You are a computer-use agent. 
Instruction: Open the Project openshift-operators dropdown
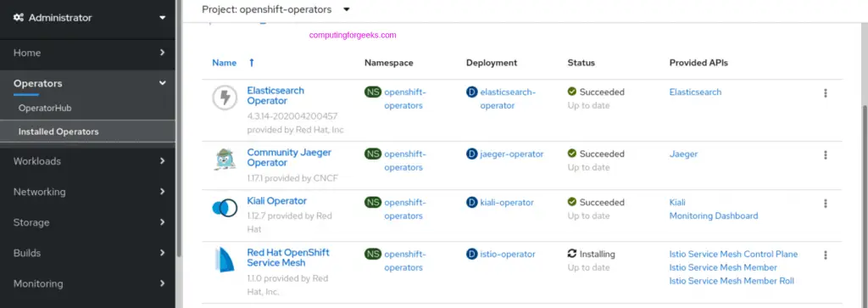point(275,9)
